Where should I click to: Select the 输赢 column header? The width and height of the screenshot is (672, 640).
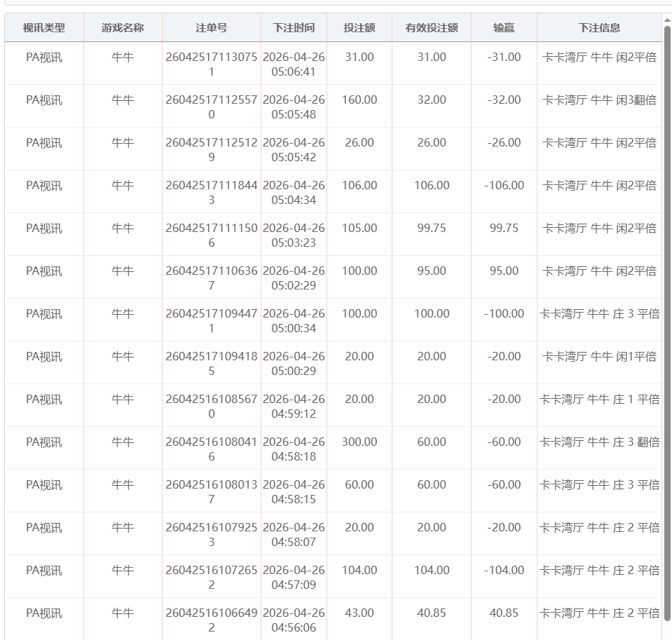pos(504,28)
